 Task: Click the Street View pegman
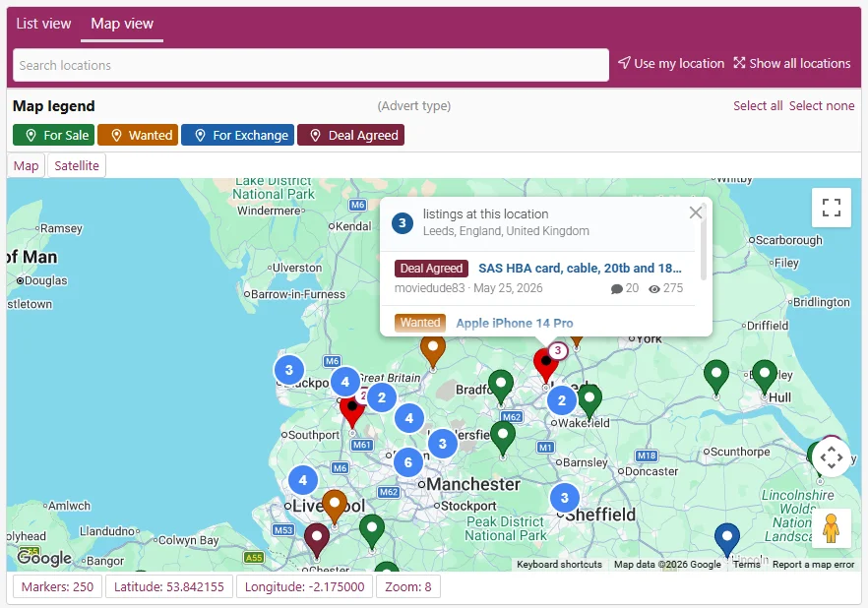click(831, 528)
